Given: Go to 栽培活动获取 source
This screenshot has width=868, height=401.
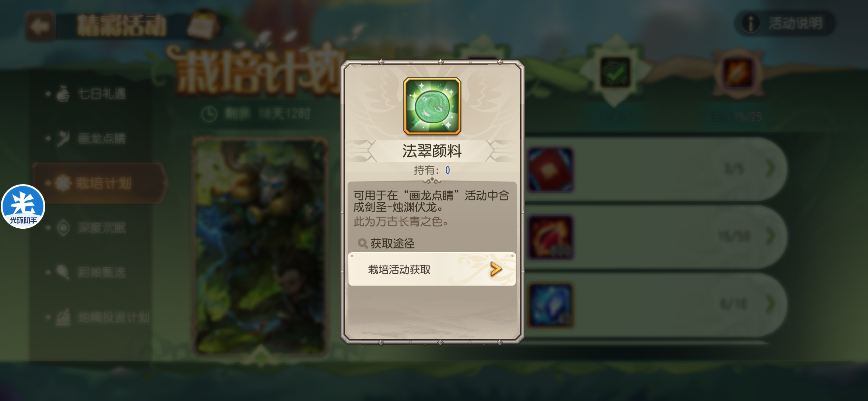Looking at the screenshot, I should [432, 269].
